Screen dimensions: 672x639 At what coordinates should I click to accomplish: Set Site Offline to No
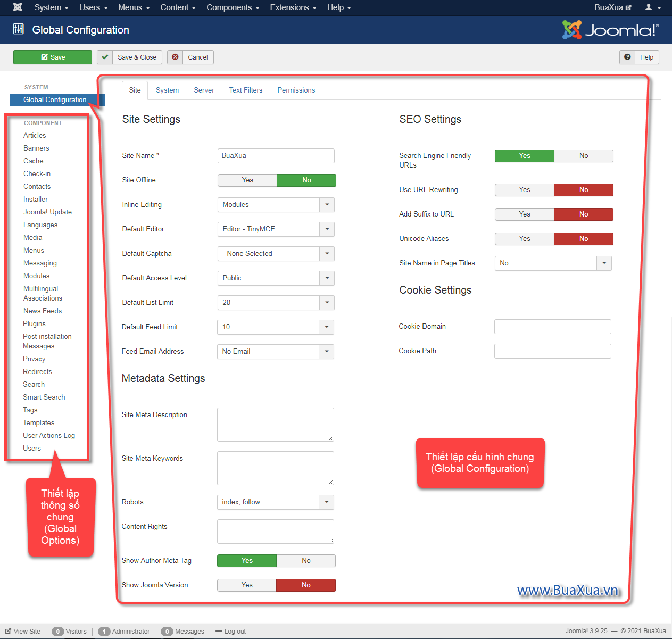coord(306,180)
